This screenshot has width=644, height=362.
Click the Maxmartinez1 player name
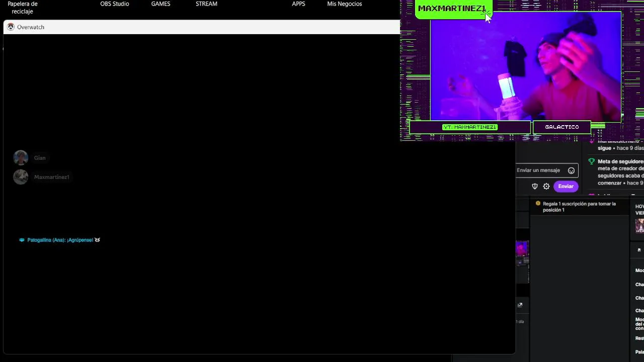click(52, 177)
